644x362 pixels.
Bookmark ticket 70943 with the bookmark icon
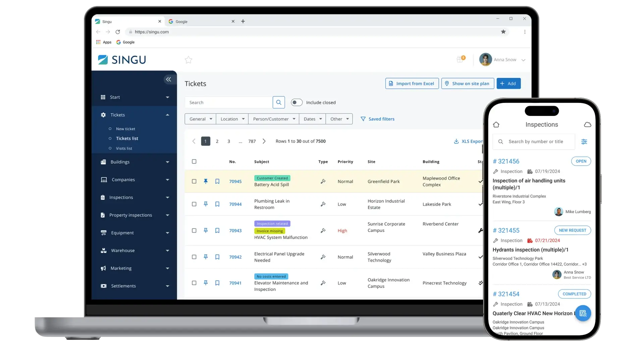tap(217, 231)
